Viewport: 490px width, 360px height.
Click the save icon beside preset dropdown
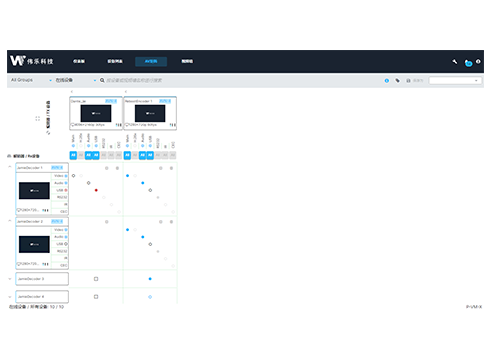(x=408, y=81)
